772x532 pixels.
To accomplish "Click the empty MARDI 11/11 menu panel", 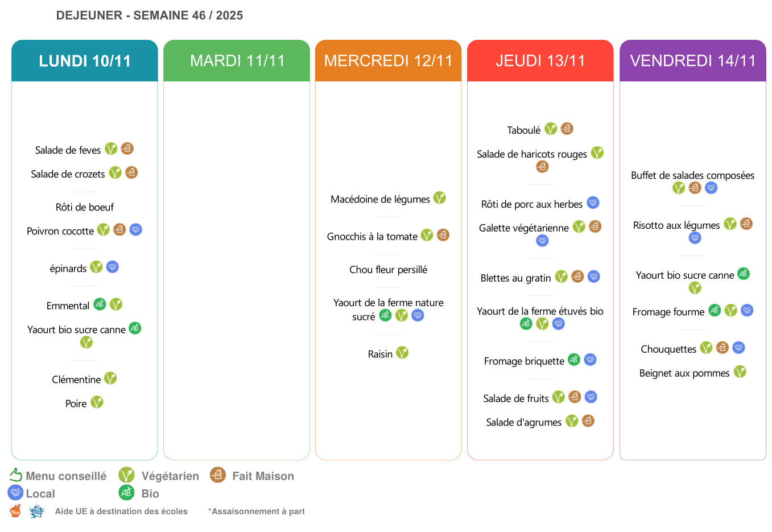I will [237, 270].
